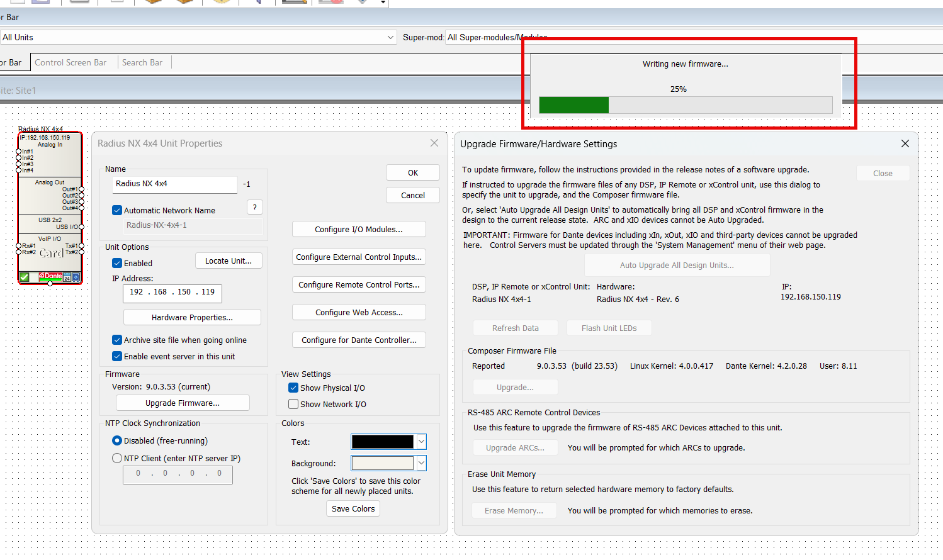Screen dimensions: 943x560
Task: Click the In#2 analog input node
Action: coord(19,158)
